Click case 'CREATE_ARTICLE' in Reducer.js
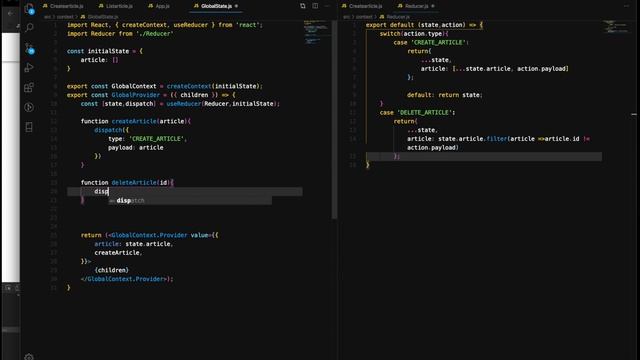The width and height of the screenshot is (640, 360). tap(431, 42)
